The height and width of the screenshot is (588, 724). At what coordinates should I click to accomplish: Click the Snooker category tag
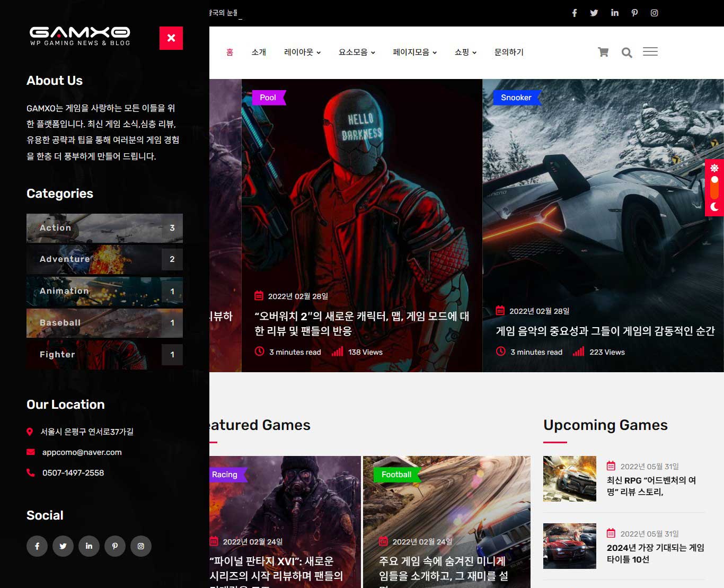pyautogui.click(x=517, y=98)
